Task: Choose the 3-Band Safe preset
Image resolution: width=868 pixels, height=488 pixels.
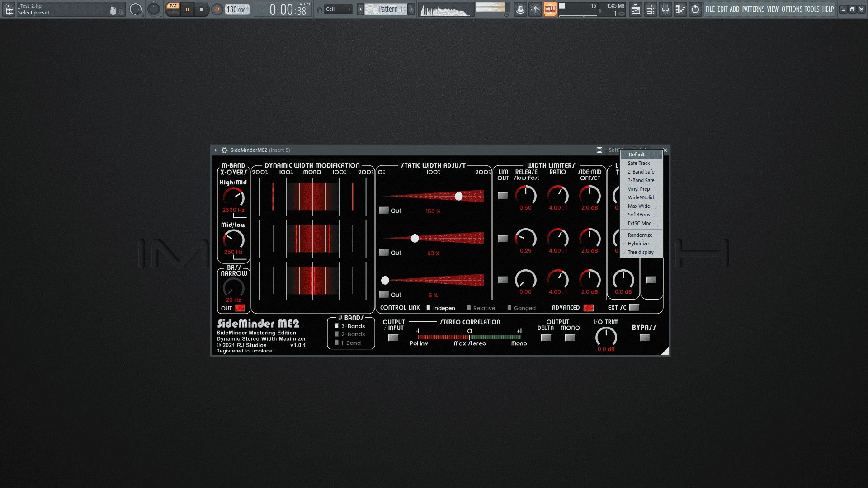Action: coord(641,180)
